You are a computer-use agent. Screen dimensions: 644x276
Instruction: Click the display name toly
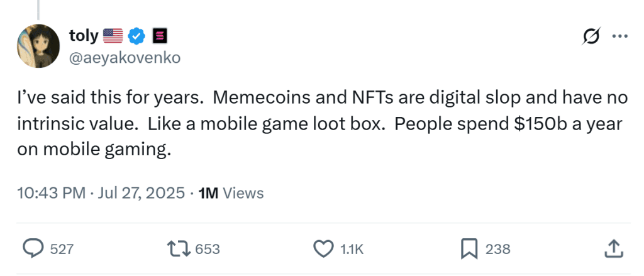click(84, 36)
